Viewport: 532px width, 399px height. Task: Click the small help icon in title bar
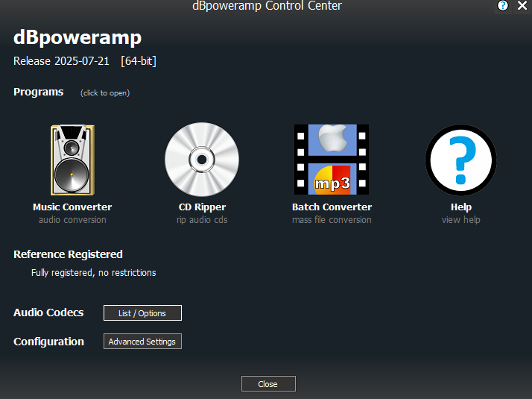(x=503, y=6)
